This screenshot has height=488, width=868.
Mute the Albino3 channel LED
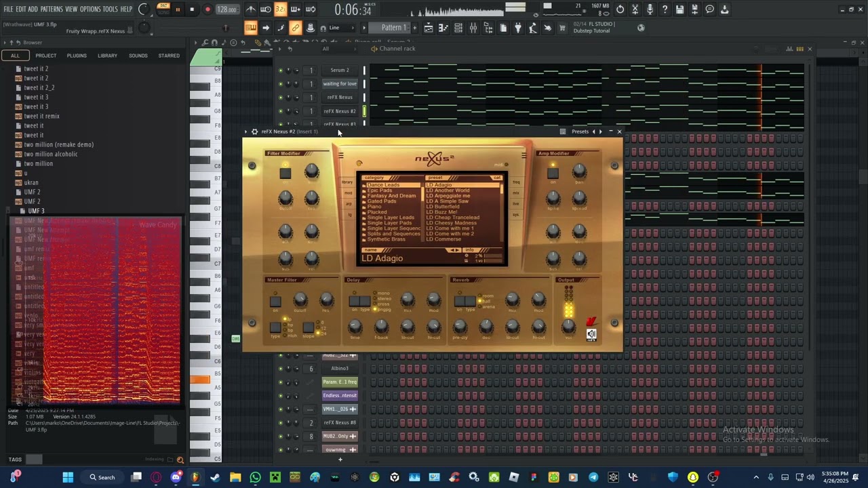280,369
